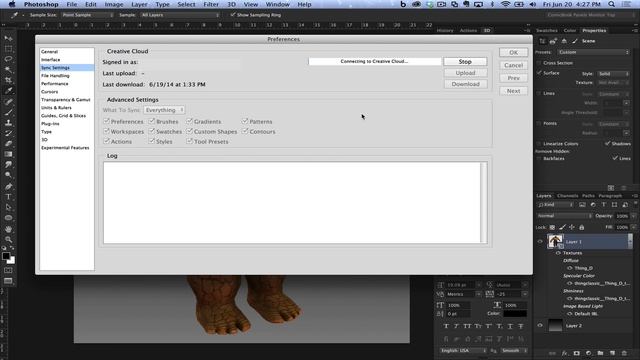Select the Dodge tool
The height and width of the screenshot is (360, 640).
tap(8, 175)
